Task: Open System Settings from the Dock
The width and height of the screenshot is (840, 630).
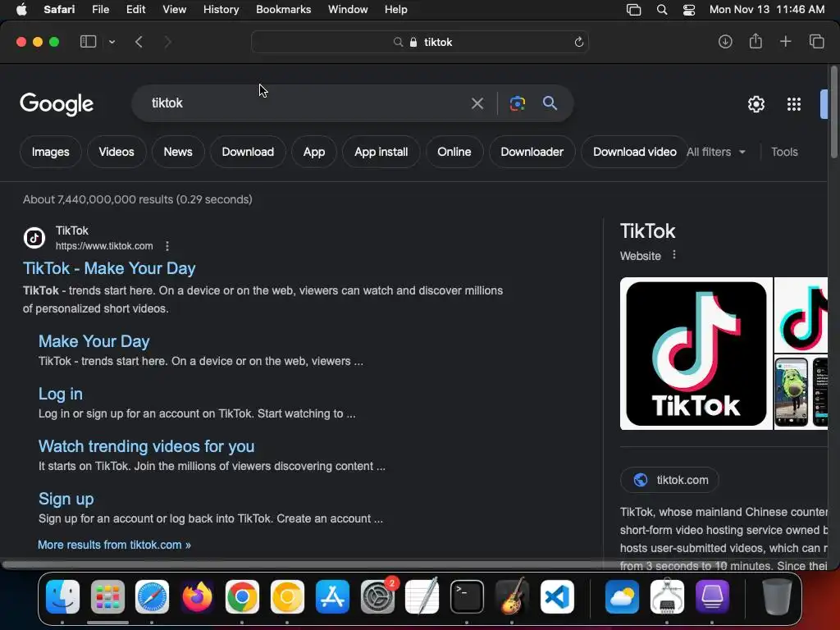Action: tap(377, 596)
